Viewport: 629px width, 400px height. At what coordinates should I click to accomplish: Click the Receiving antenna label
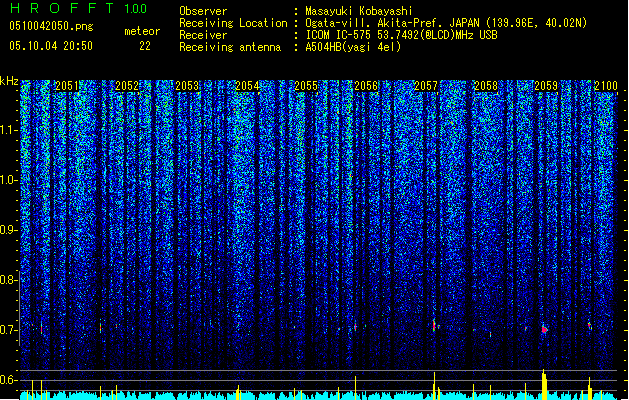click(x=230, y=47)
